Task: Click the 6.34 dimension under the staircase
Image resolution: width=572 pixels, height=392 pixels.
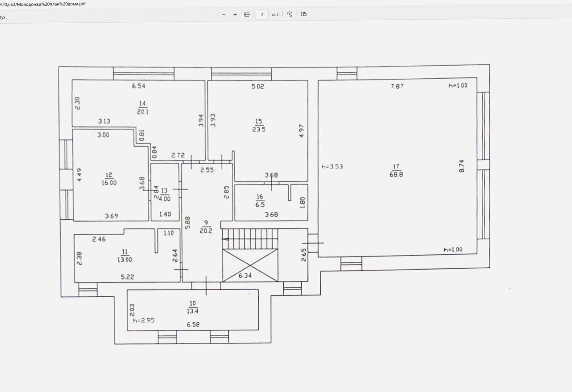Action: coord(245,276)
